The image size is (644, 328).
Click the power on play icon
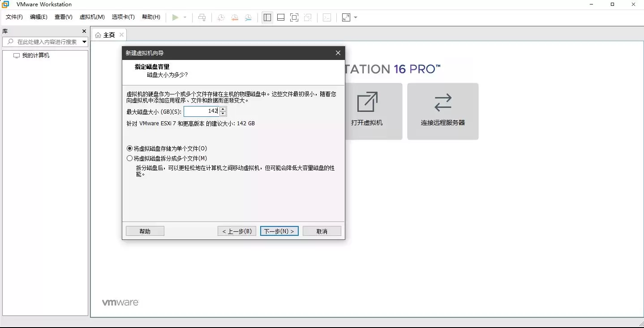pos(175,17)
